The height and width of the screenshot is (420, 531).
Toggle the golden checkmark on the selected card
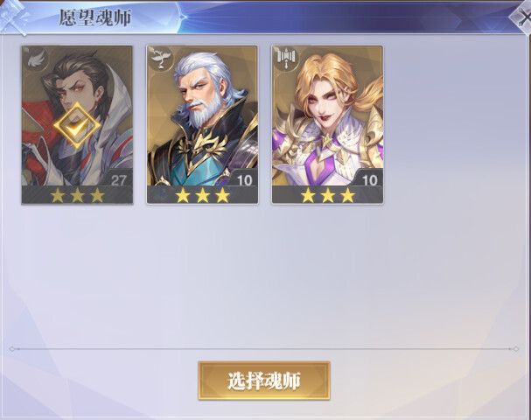tap(77, 126)
